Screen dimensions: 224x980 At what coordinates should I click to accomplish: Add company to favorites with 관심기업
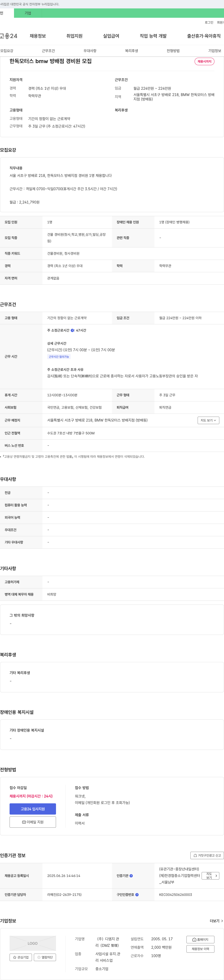point(21,957)
